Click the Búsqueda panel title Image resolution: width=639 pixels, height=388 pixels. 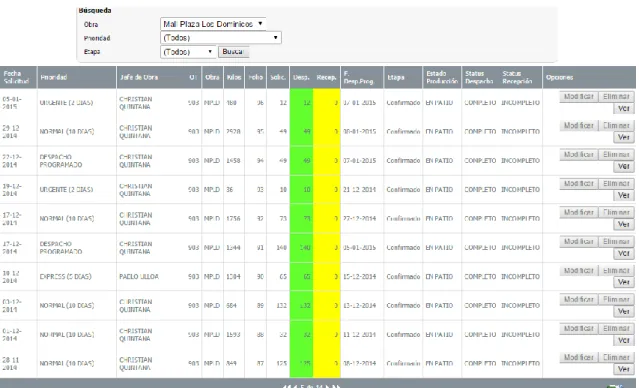[95, 11]
